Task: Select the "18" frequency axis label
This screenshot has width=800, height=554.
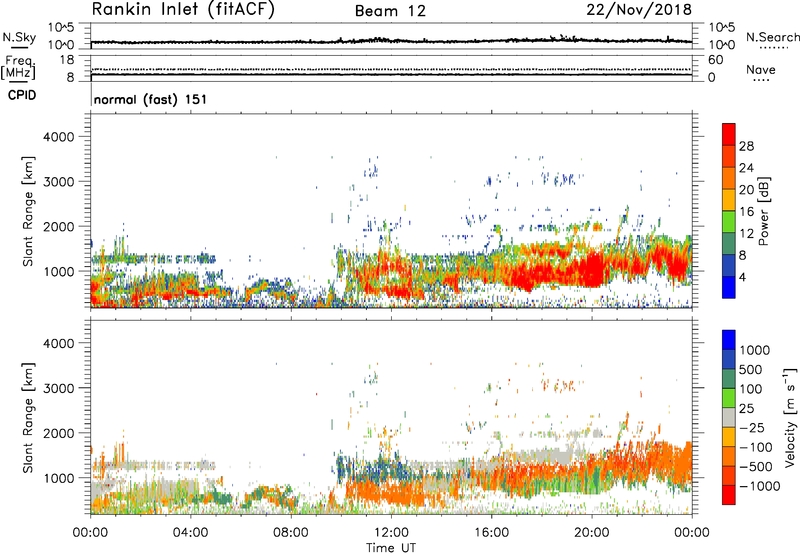Action: pyautogui.click(x=66, y=60)
